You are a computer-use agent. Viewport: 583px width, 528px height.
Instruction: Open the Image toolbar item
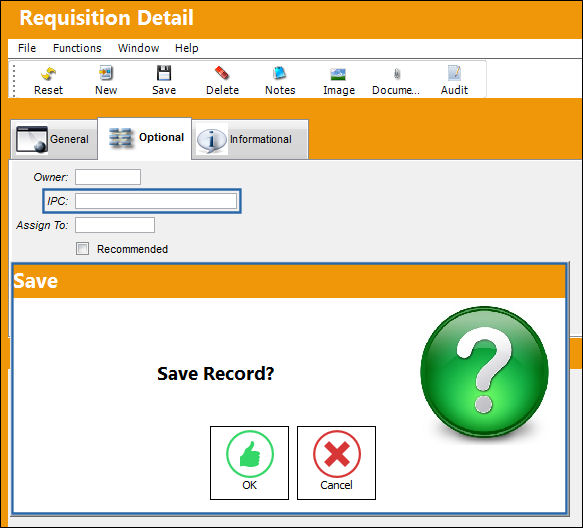click(339, 80)
